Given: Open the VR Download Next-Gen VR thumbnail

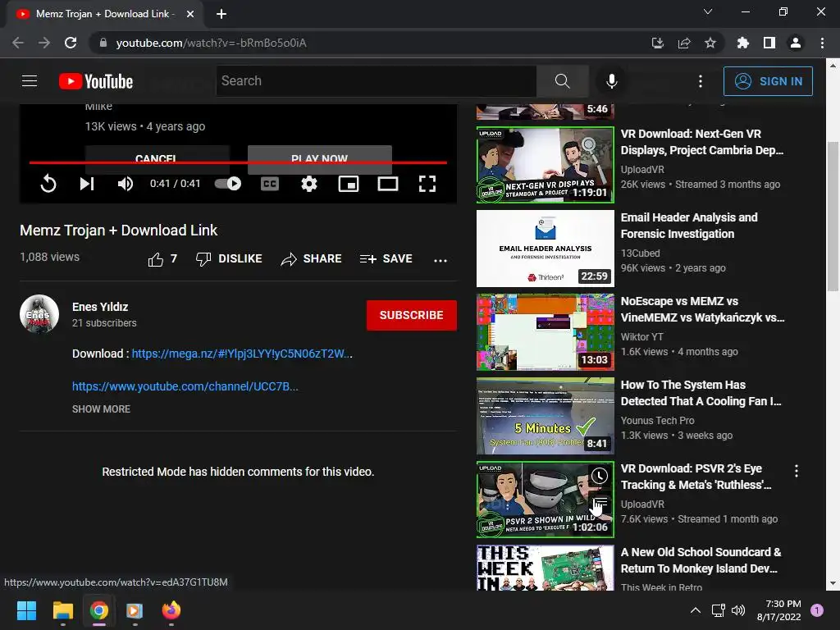Looking at the screenshot, I should point(545,164).
